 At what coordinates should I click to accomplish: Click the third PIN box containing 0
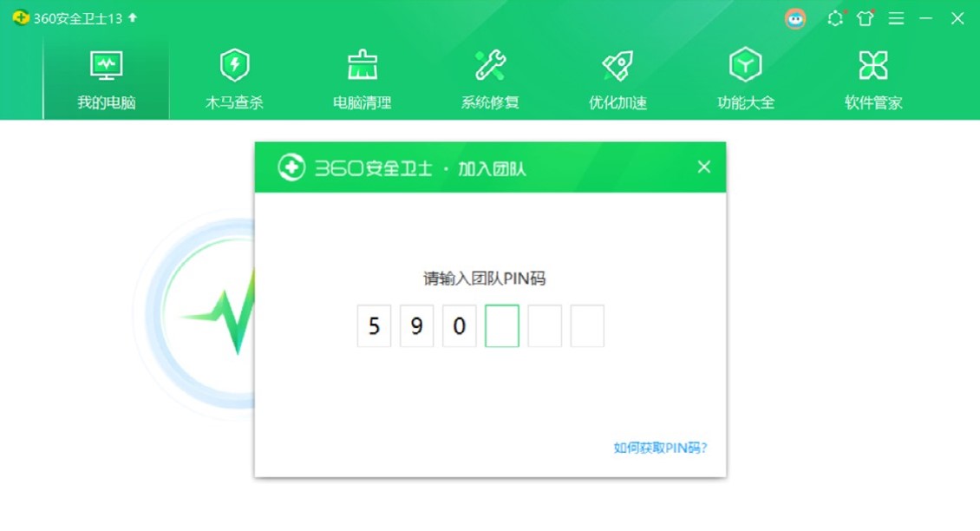click(x=460, y=326)
